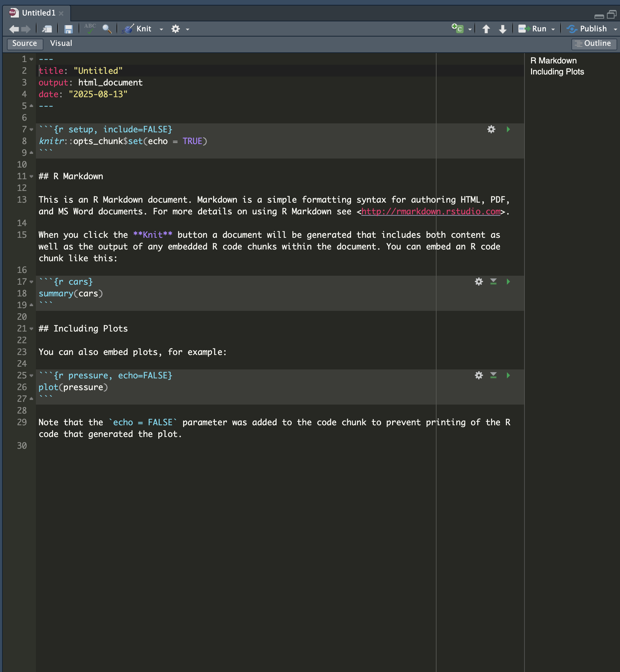Screen dimensions: 620x672
Task: Switch to Visual editor mode
Action: coord(61,43)
